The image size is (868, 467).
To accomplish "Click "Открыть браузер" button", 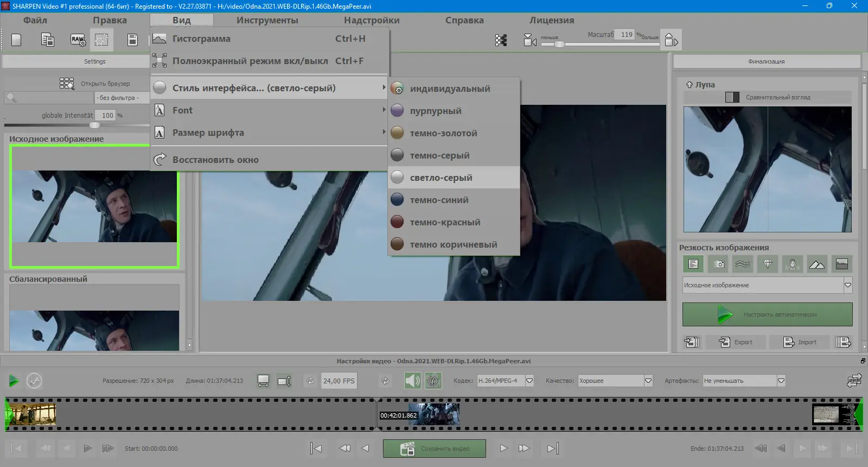I will coord(95,83).
